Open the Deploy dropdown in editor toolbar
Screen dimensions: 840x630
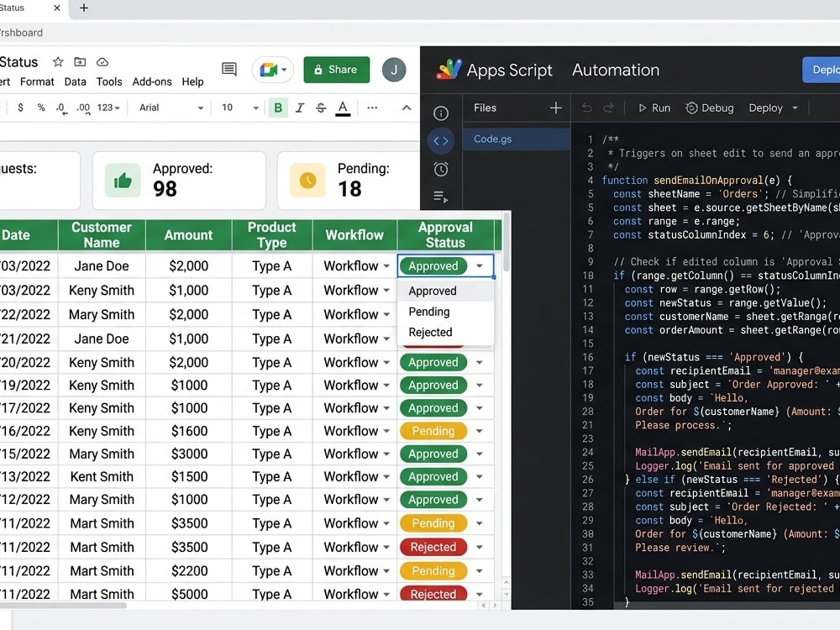coord(774,108)
